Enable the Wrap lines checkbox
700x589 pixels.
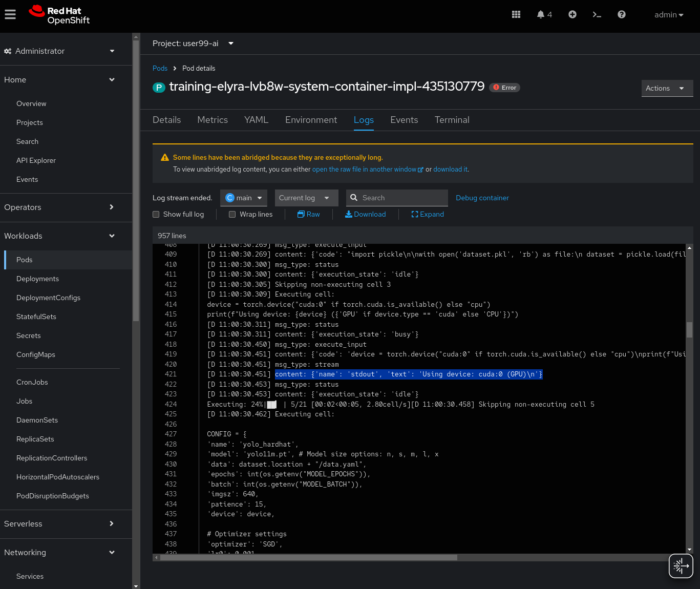(232, 215)
